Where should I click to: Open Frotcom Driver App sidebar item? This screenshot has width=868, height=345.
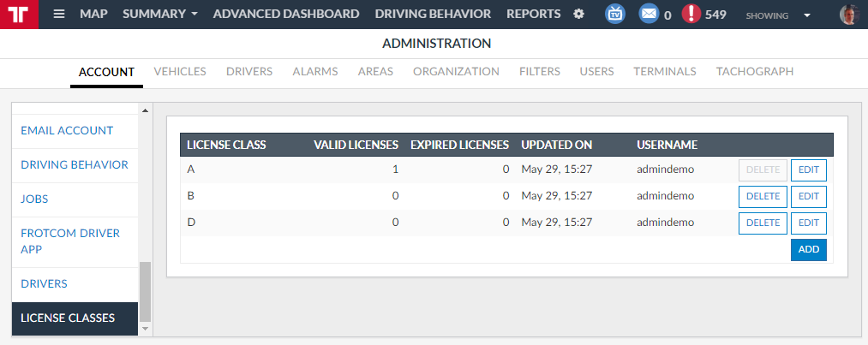(70, 241)
